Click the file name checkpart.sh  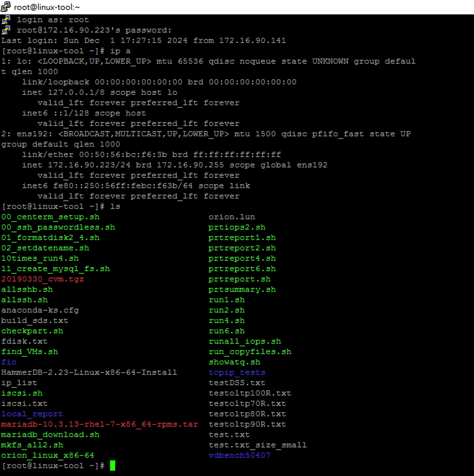32,331
